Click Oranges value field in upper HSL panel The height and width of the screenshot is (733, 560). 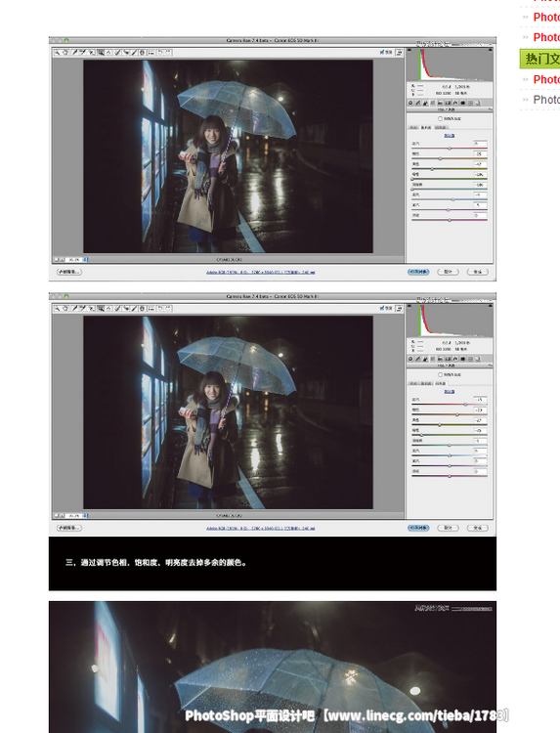click(x=480, y=153)
